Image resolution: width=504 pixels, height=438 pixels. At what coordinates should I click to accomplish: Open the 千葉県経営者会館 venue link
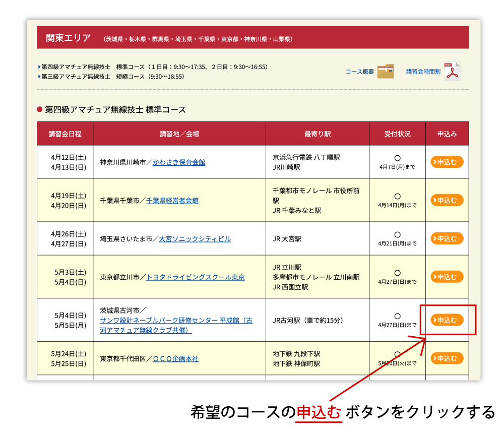click(x=172, y=201)
